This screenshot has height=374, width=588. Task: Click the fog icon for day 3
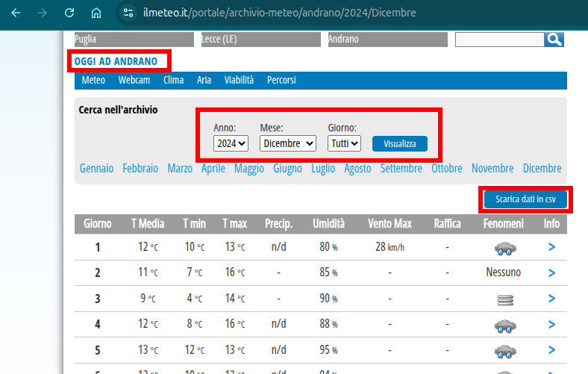point(505,300)
